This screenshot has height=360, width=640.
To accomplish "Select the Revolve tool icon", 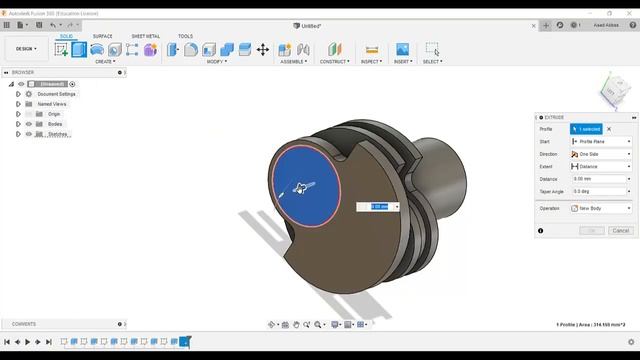I will pos(97,50).
